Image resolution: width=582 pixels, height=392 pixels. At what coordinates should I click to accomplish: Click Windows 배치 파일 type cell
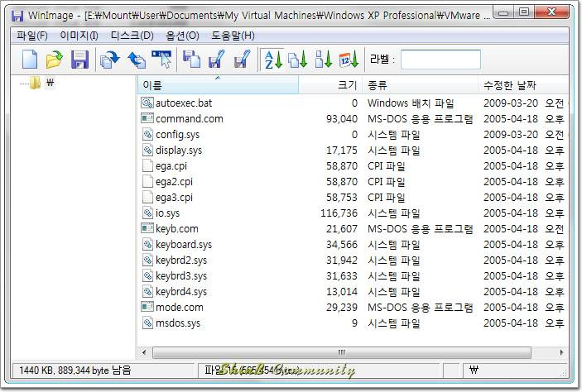tap(411, 103)
